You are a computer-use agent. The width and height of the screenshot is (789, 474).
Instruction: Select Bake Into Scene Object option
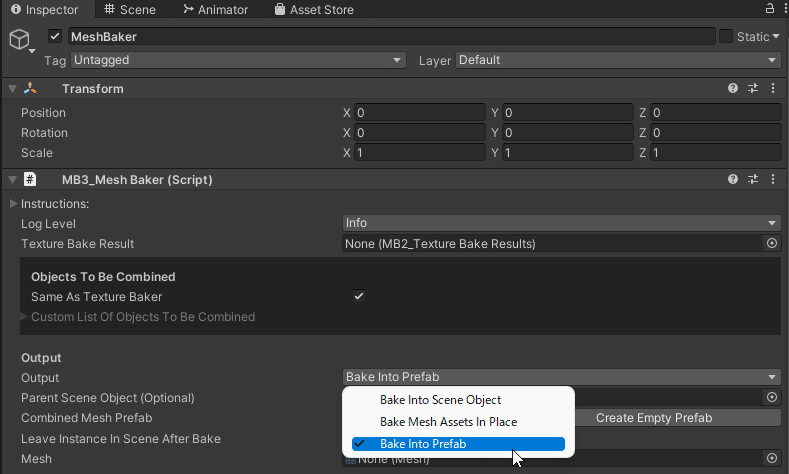click(x=458, y=400)
